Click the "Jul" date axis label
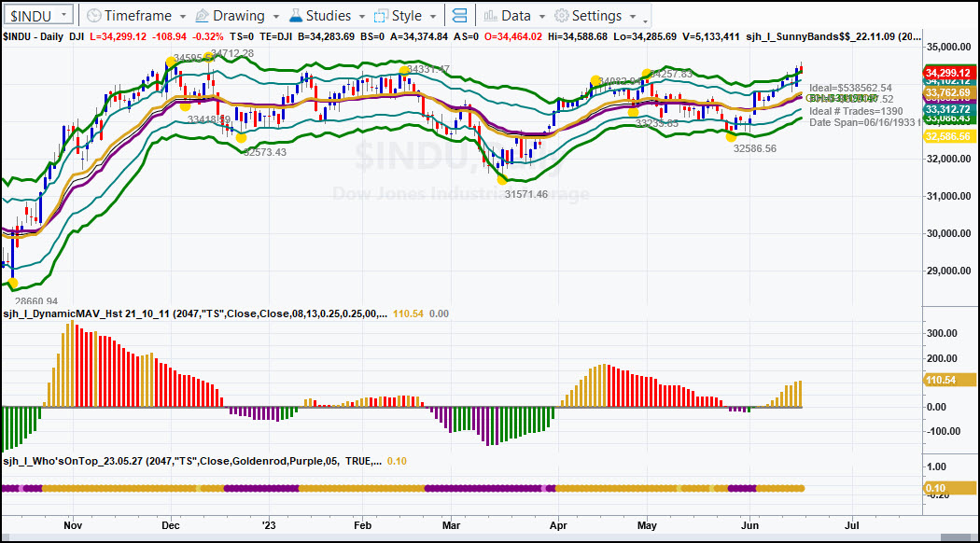980x543 pixels. point(852,525)
